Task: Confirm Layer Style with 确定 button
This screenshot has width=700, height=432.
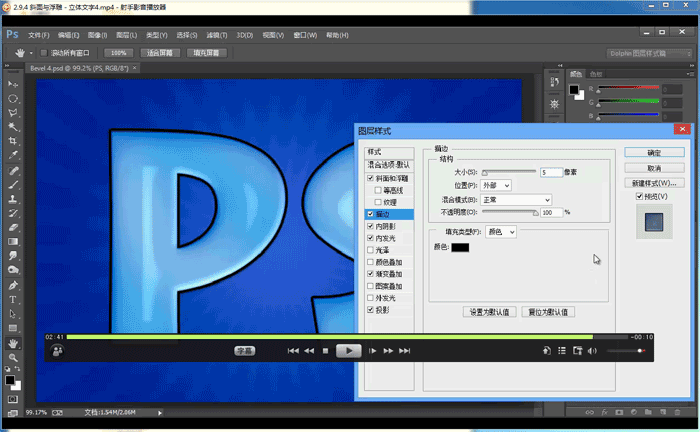Action: point(654,153)
